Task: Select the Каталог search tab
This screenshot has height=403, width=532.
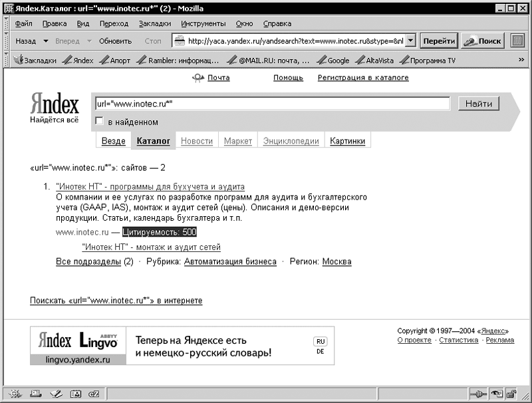Action: 154,141
